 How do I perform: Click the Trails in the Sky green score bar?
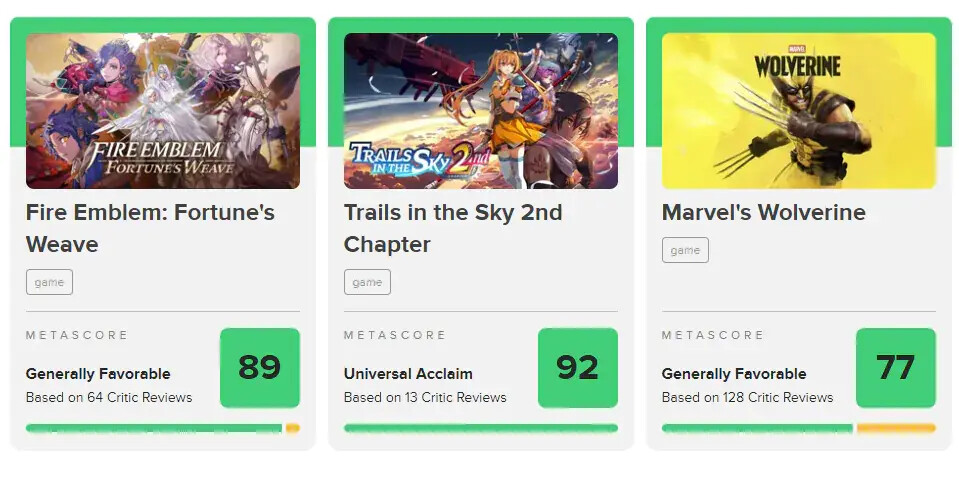(x=481, y=428)
